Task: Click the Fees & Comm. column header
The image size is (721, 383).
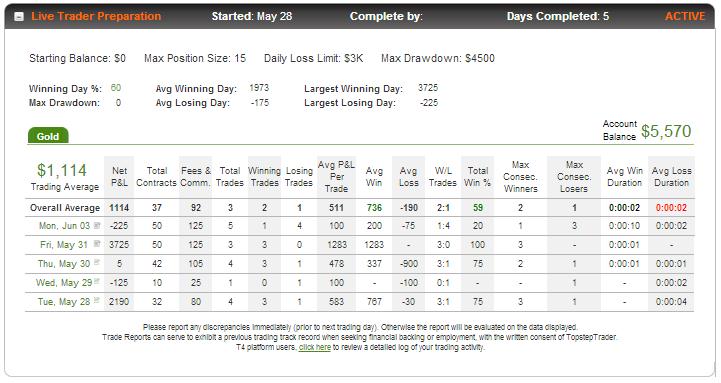Action: 195,177
